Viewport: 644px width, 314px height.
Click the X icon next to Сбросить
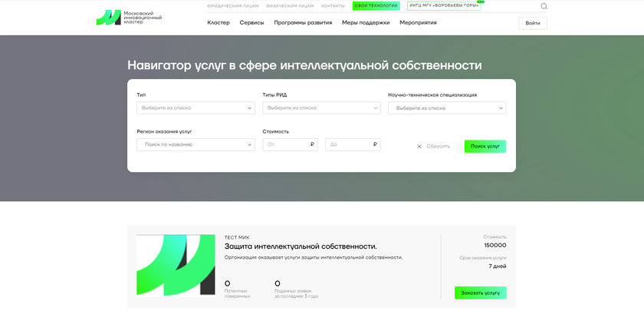pos(419,146)
